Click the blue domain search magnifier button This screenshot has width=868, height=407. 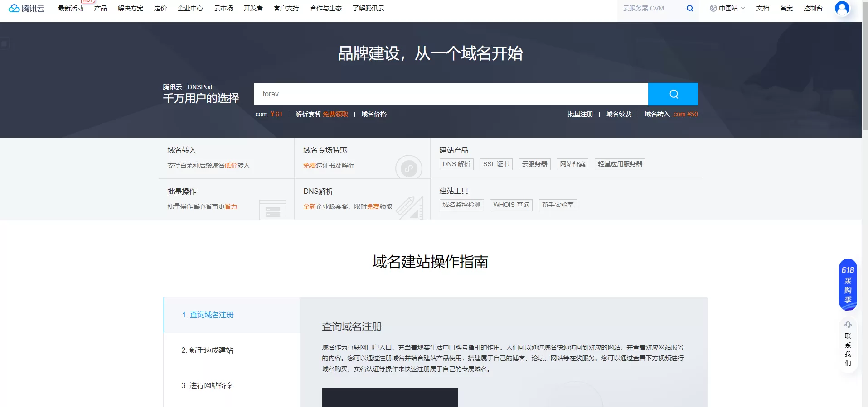click(x=673, y=94)
